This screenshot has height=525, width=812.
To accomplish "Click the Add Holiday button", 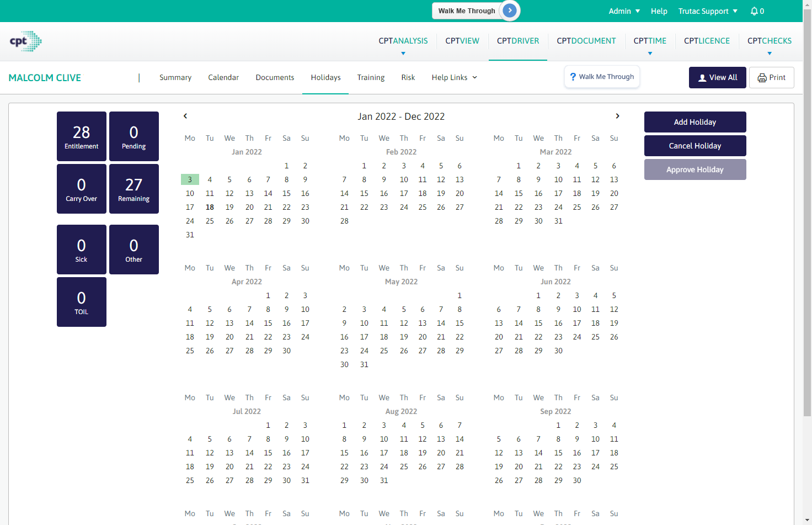I will (x=695, y=122).
